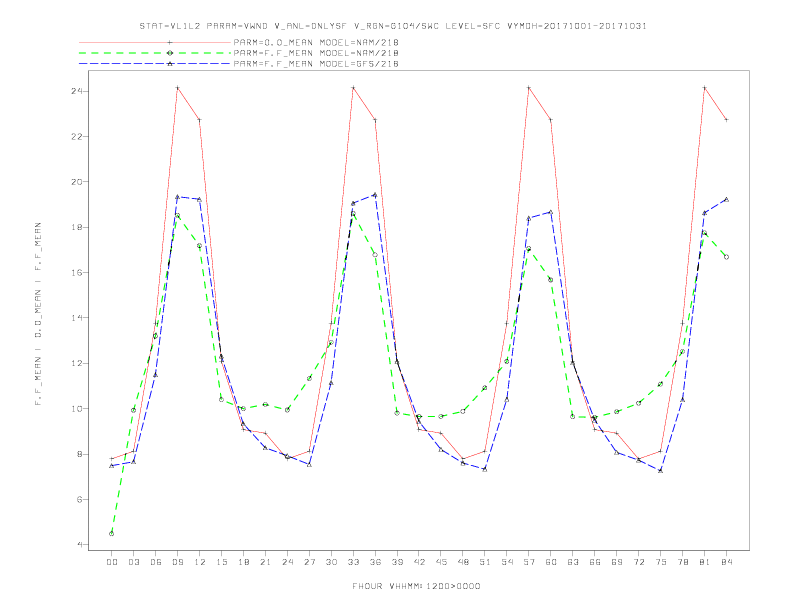
Task: Click the x-axis title FHOUR VHHMM:1200>0000
Action: click(416, 586)
